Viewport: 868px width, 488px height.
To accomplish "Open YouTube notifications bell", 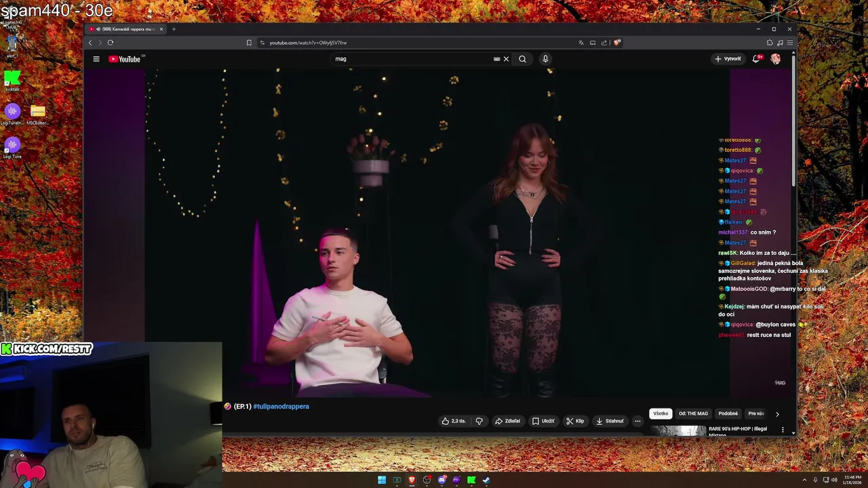I will (756, 59).
